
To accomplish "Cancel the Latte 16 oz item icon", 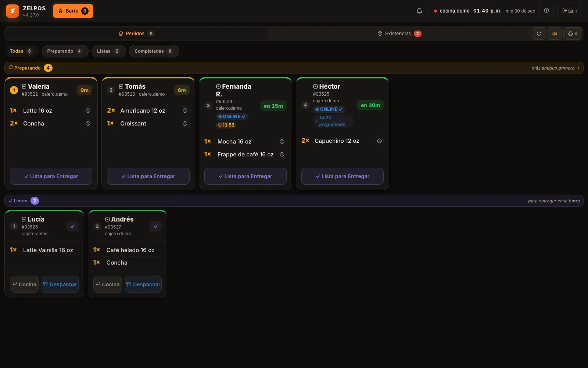I will pos(88,110).
